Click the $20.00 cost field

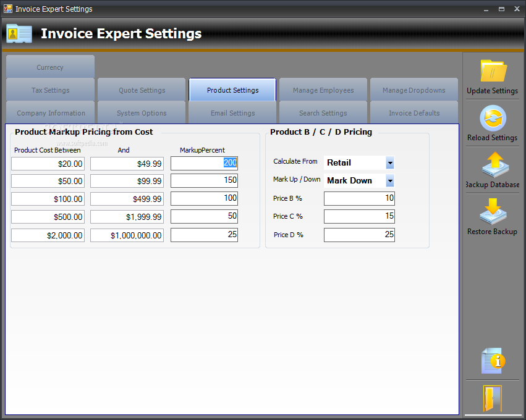[48, 164]
